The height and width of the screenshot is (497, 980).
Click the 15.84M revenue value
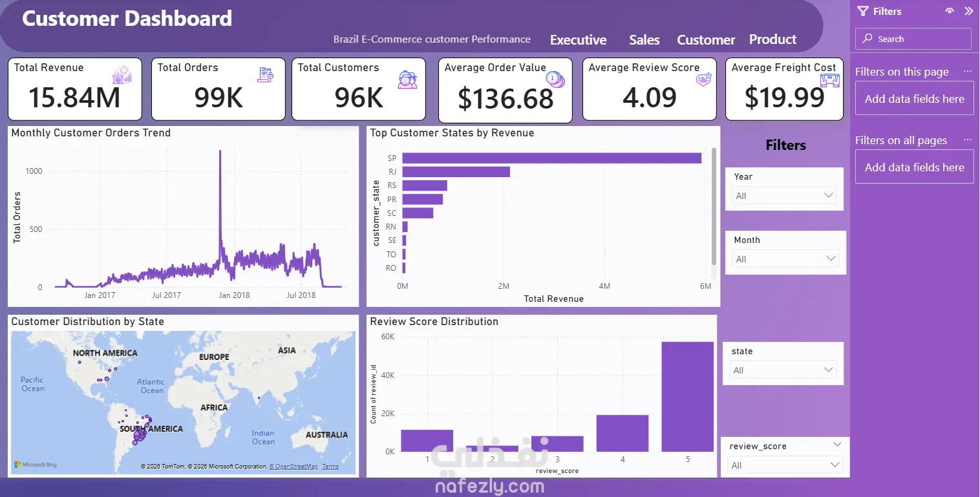(x=74, y=97)
